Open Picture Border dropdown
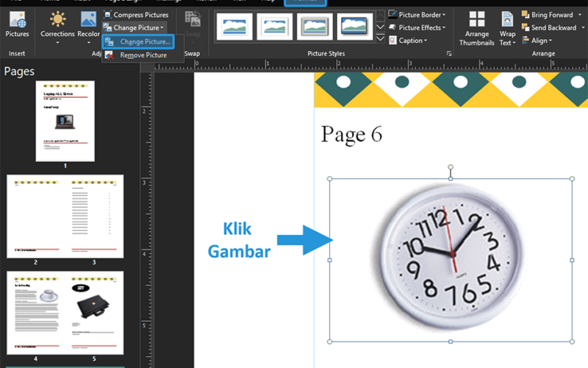Image resolution: width=588 pixels, height=368 pixels. [x=417, y=15]
